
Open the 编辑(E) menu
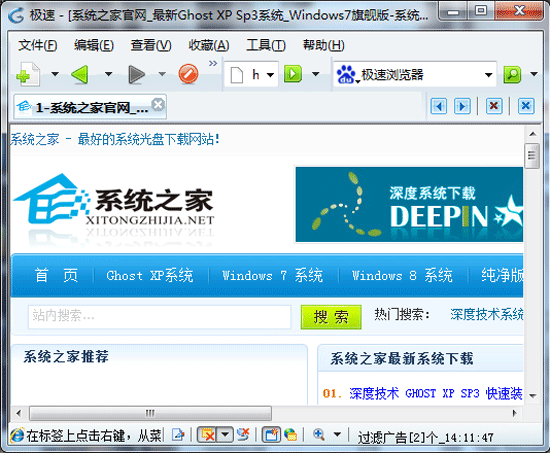[x=94, y=45]
